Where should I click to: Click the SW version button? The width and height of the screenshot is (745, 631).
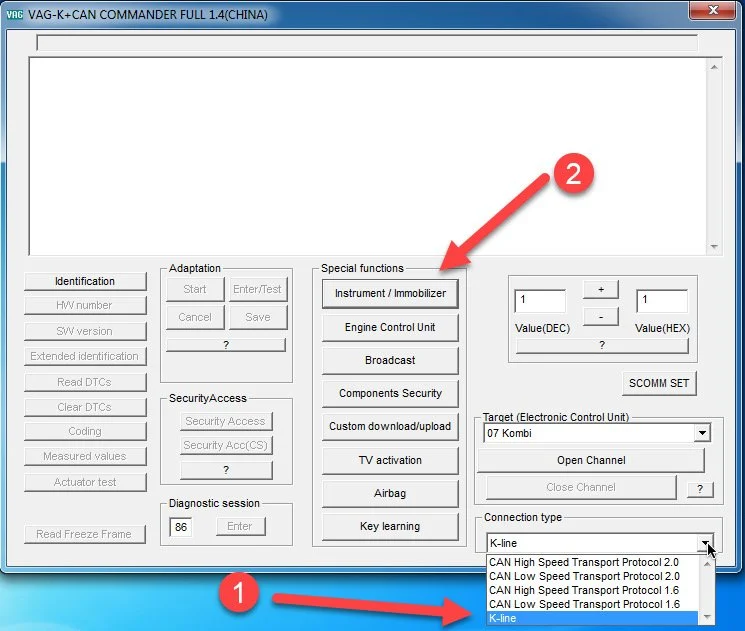(x=85, y=331)
